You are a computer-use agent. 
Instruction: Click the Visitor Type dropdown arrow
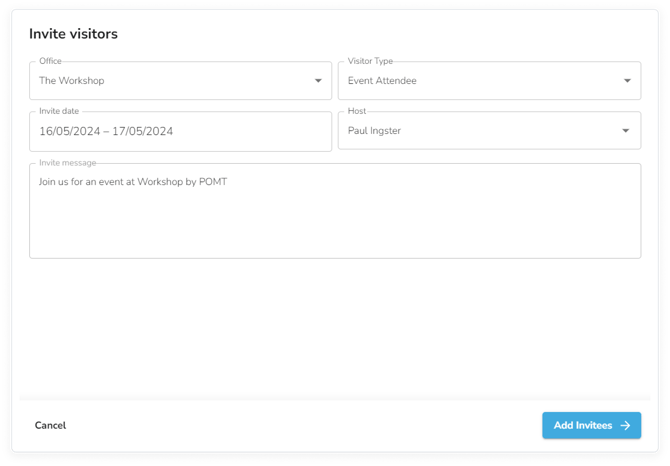tap(627, 81)
